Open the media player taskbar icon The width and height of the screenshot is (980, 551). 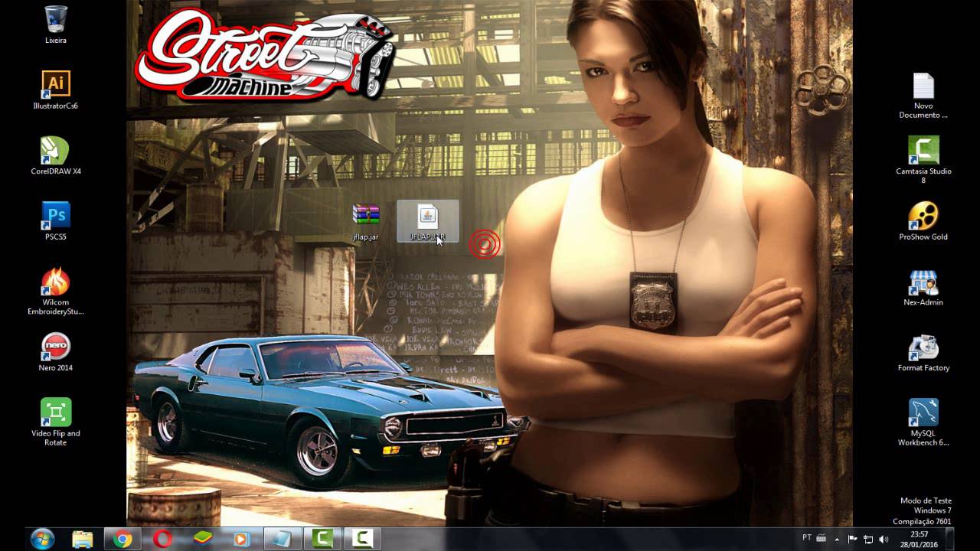pyautogui.click(x=242, y=539)
